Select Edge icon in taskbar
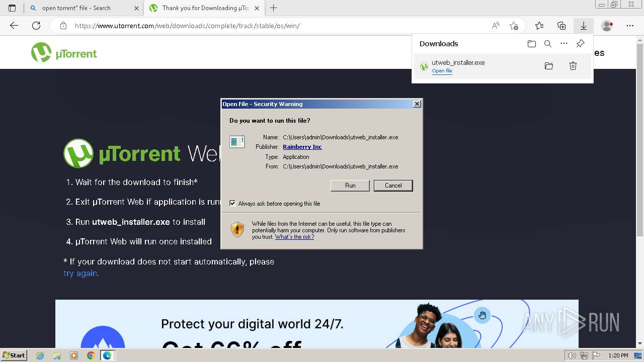This screenshot has height=362, width=644. coord(107,355)
